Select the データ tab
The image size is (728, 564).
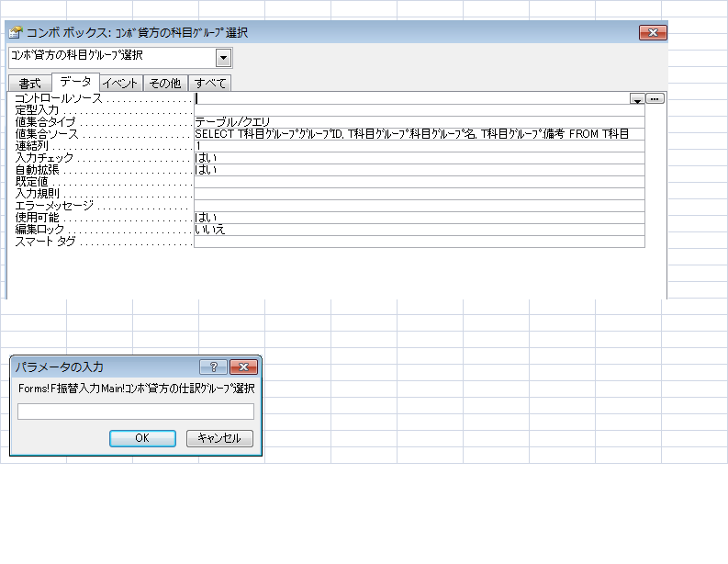click(75, 83)
